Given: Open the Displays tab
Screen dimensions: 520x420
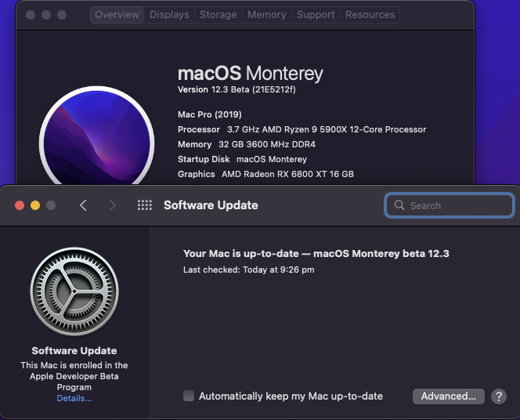Looking at the screenshot, I should coord(169,15).
